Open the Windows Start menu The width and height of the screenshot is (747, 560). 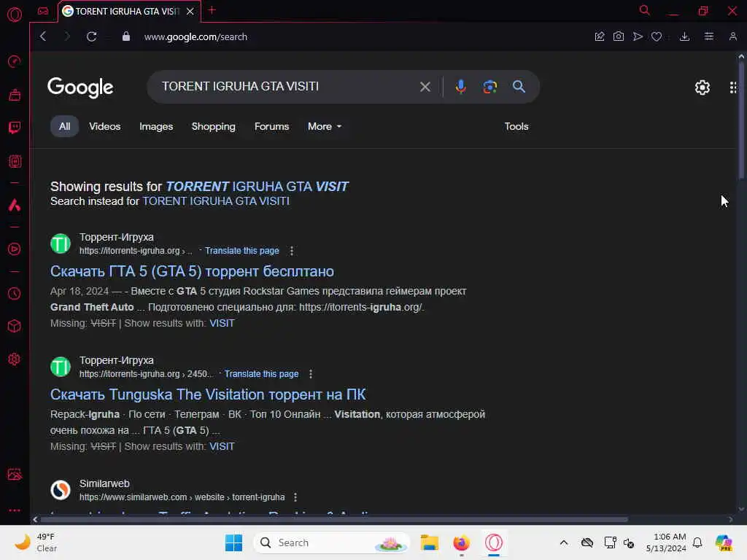(233, 542)
